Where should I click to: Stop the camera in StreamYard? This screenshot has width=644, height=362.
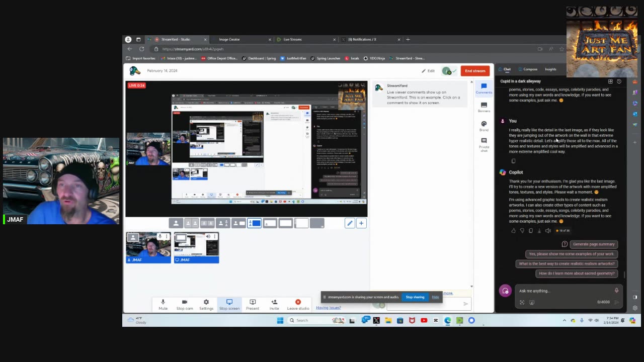185,305
